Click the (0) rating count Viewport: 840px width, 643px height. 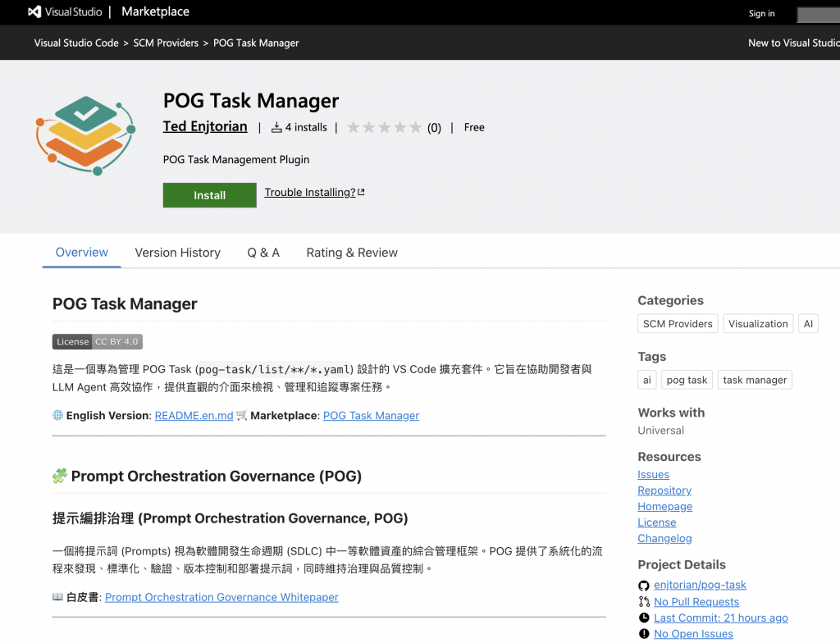434,127
